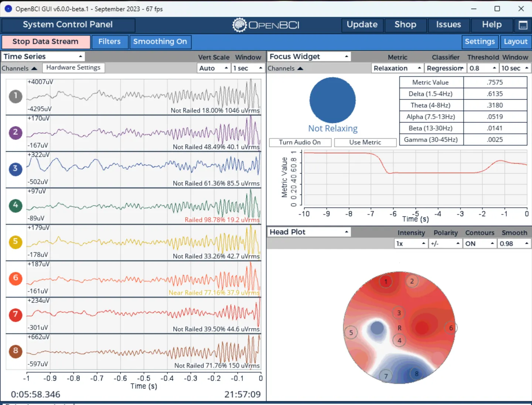Viewport: 532px width, 405px height.
Task: Click the Gamma (30-45Hz) label
Action: [431, 140]
